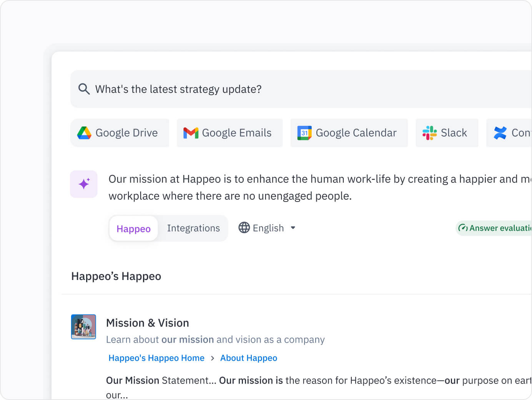Image resolution: width=532 pixels, height=400 pixels.
Task: Click the 'Our Mission Statement' excerpt text
Action: [x=319, y=387]
